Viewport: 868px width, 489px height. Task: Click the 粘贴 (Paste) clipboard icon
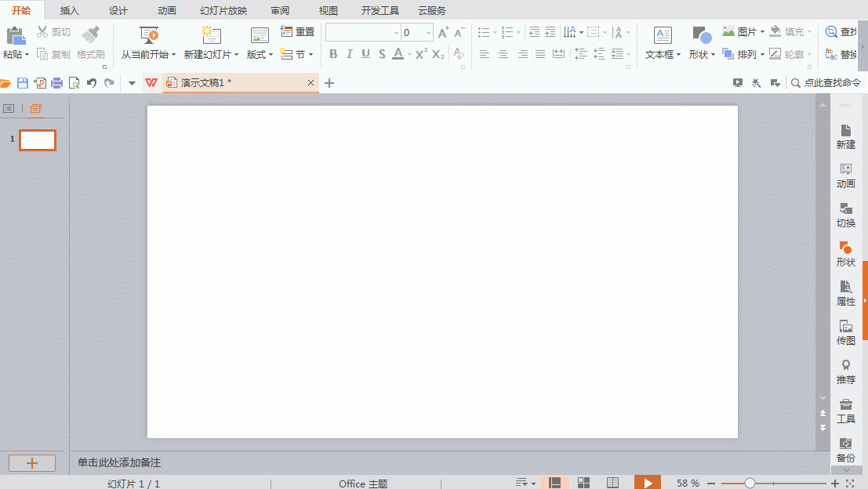[15, 35]
